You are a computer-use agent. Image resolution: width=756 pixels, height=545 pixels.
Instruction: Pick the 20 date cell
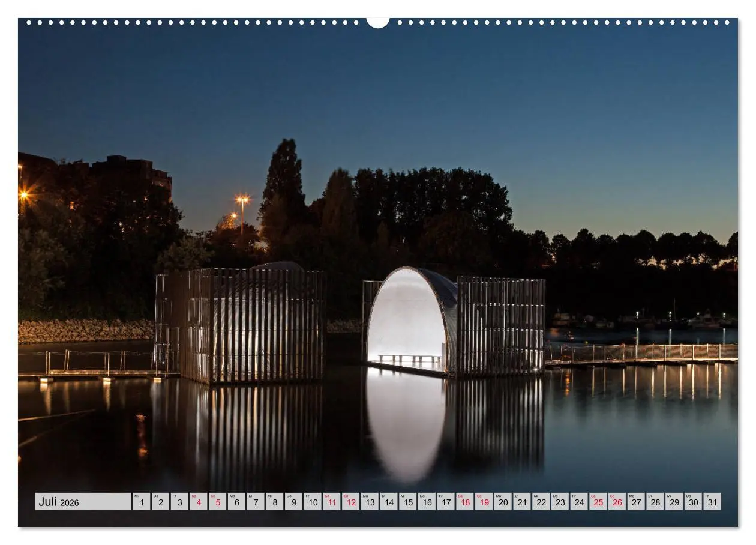503,502
